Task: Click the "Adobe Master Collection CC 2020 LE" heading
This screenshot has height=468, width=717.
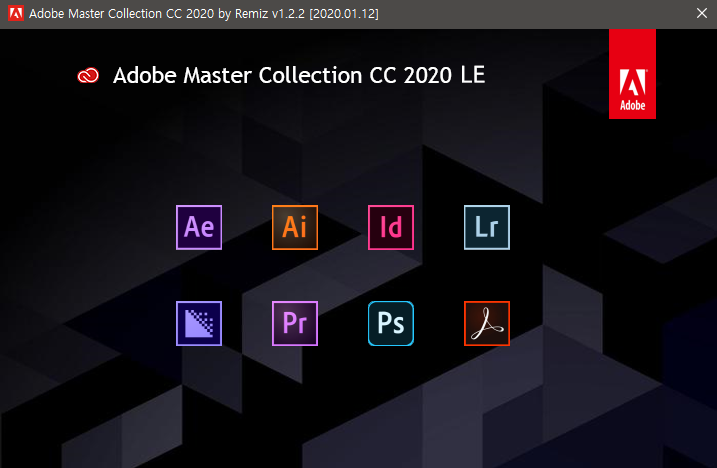Action: [x=299, y=75]
